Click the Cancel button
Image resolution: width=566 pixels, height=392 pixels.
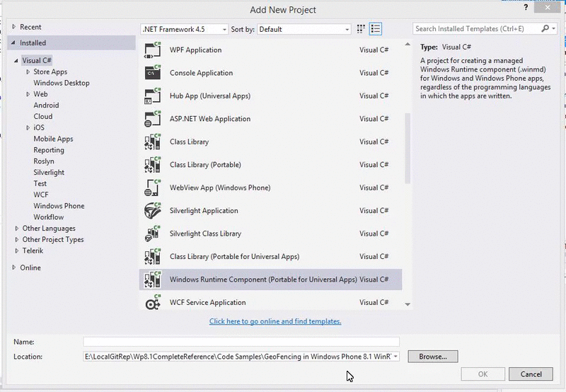point(531,374)
